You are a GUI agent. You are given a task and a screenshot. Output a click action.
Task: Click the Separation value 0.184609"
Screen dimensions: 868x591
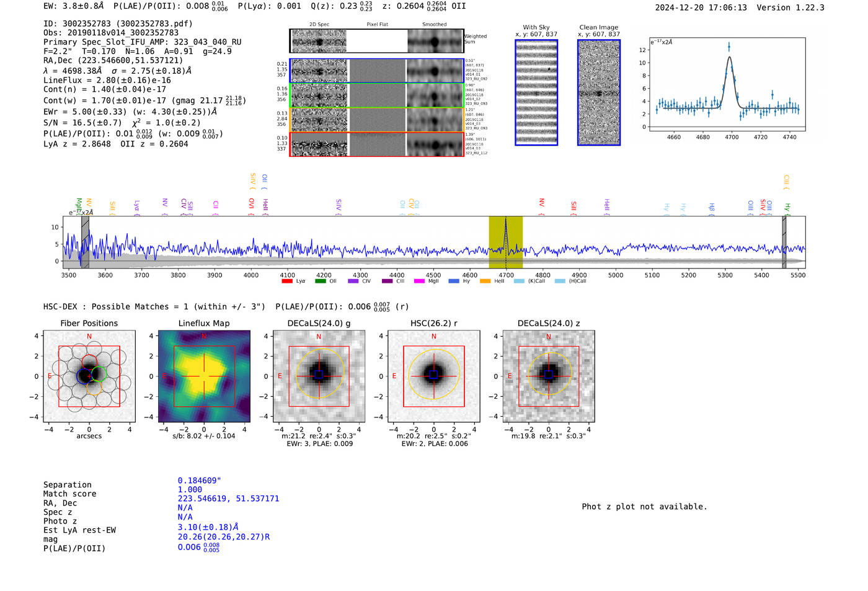[200, 481]
